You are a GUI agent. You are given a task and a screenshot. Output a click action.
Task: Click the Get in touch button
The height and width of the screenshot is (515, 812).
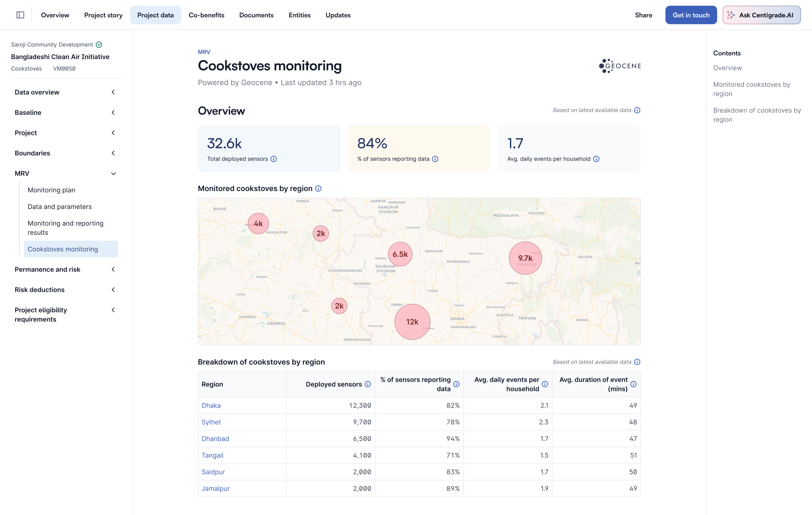click(x=691, y=15)
